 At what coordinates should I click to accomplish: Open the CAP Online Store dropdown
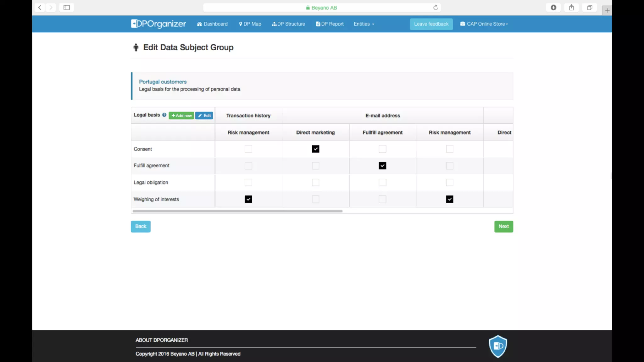[x=484, y=24]
